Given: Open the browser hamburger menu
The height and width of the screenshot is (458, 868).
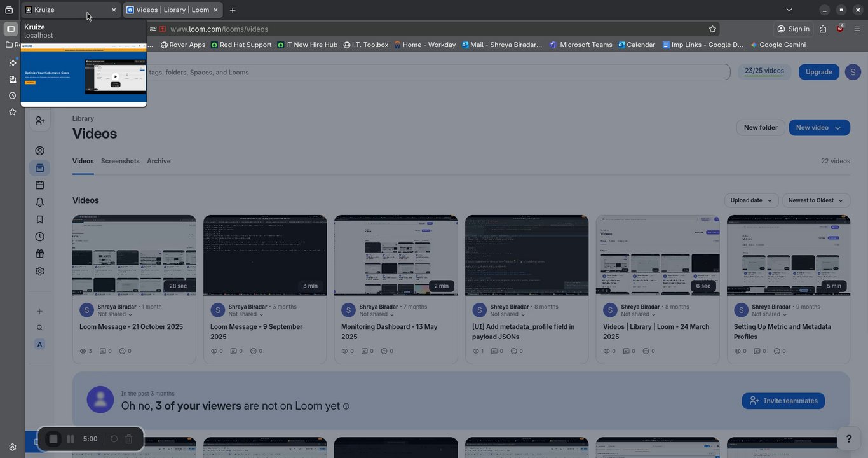Looking at the screenshot, I should pos(857,29).
